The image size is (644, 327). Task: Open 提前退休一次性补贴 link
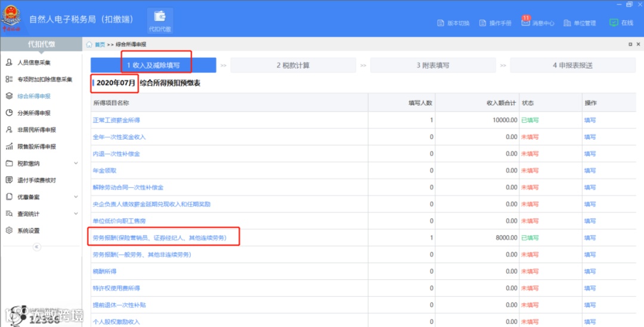119,306
